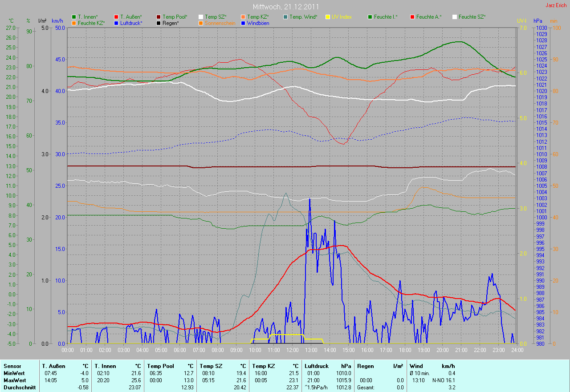Image resolution: width=570 pixels, height=392 pixels.
Task: Click the Luftdruck column header in the table
Action: pos(317,366)
